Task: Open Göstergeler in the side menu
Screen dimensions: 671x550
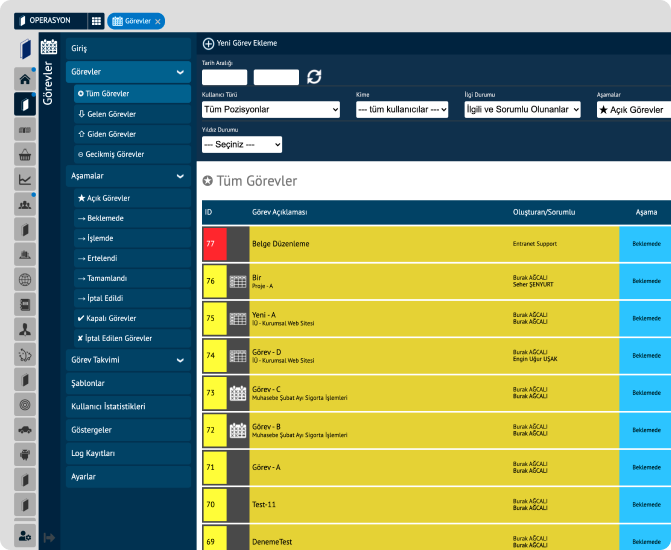Action: [128, 430]
